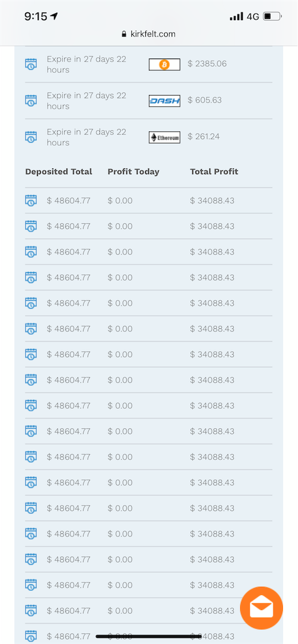Select the $ 605.63 Dash amount
This screenshot has height=644, width=298.
point(204,100)
